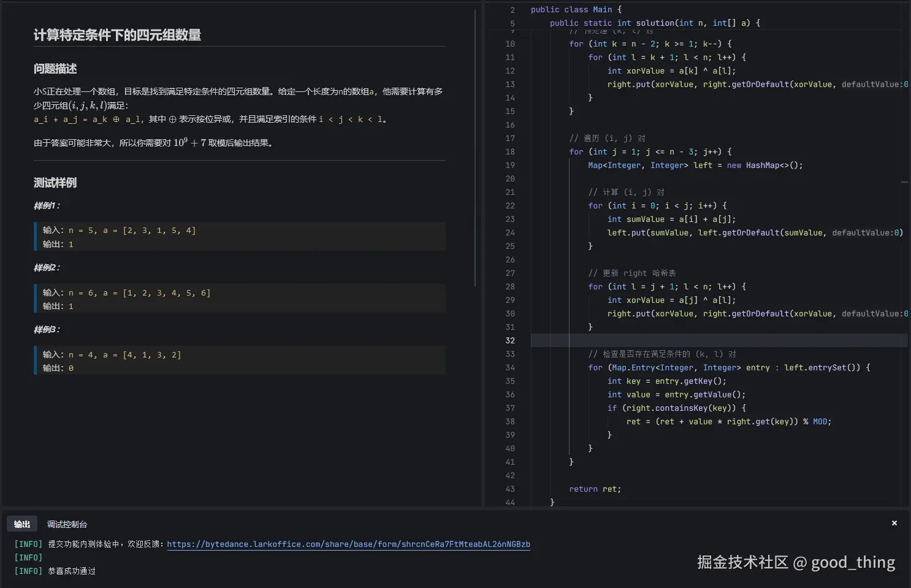Click the 样例1 label
911x588 pixels.
(x=47, y=205)
